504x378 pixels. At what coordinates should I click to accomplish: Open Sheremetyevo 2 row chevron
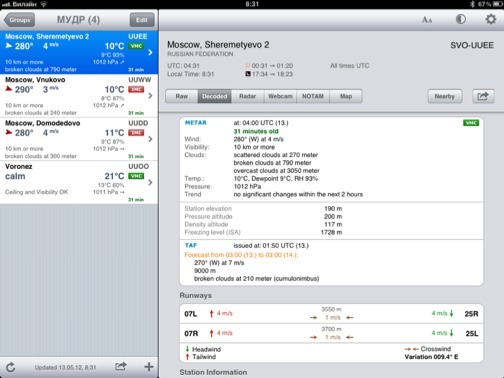pos(150,52)
